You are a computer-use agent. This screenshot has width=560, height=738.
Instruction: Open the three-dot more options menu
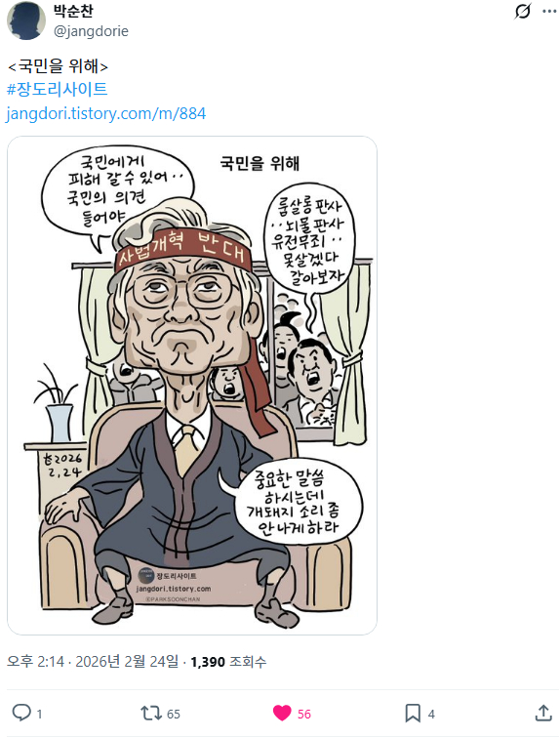tap(549, 12)
